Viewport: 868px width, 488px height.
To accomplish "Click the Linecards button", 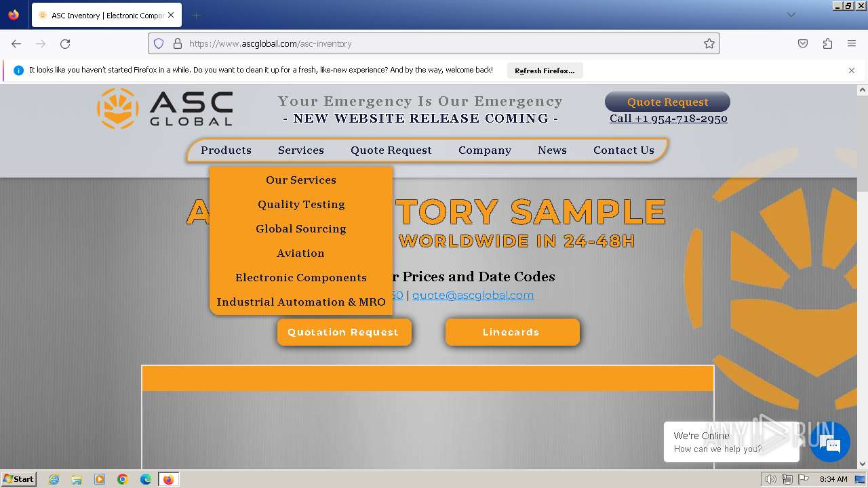I will [x=512, y=332].
